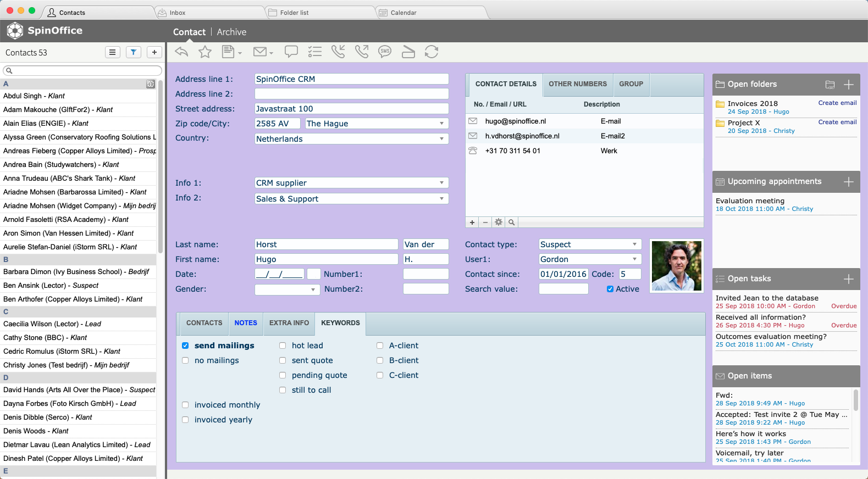Add upcoming appointment with plus icon
The width and height of the screenshot is (868, 479).
coord(849,182)
